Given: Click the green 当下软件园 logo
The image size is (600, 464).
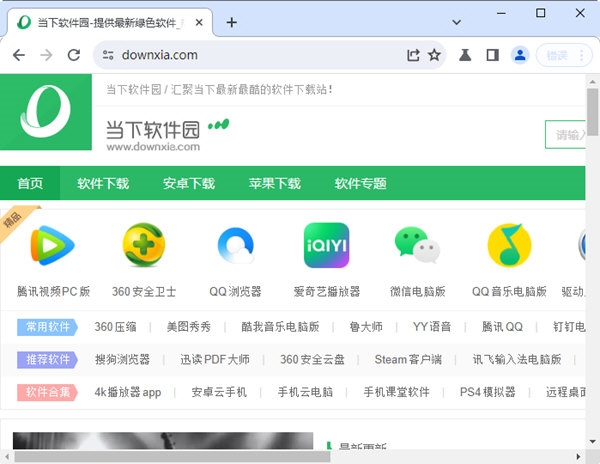Looking at the screenshot, I should coord(46,112).
